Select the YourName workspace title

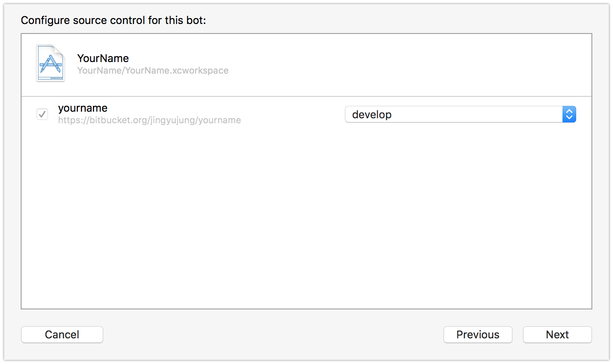pyautogui.click(x=103, y=58)
